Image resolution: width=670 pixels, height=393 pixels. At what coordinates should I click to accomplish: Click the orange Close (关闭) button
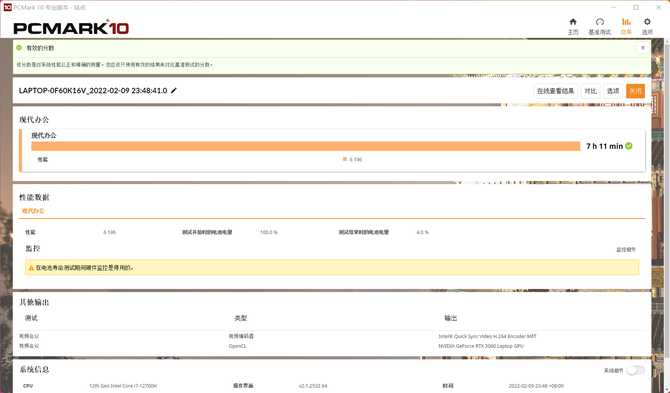click(635, 91)
